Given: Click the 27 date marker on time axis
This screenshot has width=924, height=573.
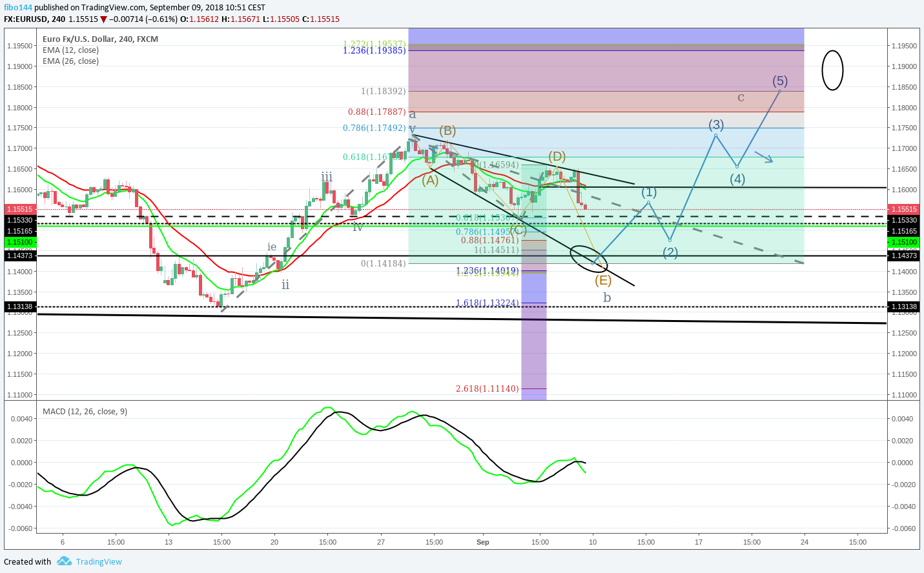Looking at the screenshot, I should click(x=381, y=542).
